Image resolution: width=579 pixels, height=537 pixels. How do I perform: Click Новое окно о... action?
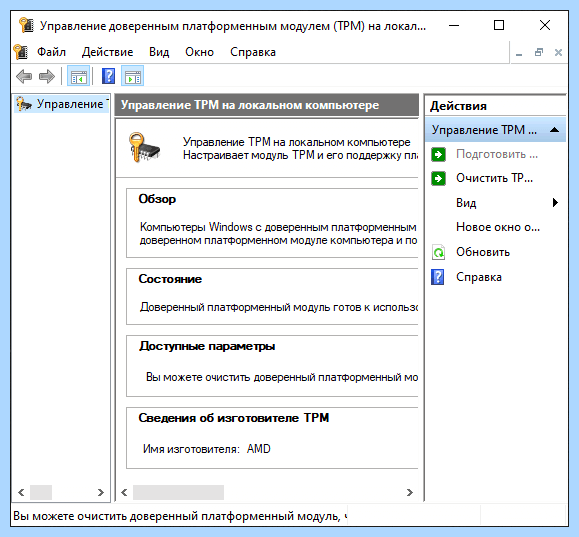(498, 227)
